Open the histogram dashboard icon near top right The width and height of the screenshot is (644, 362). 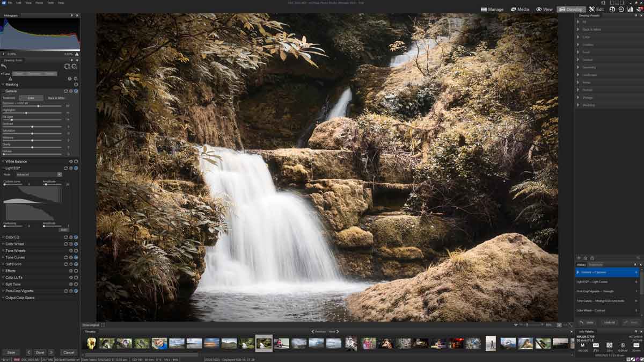[630, 9]
